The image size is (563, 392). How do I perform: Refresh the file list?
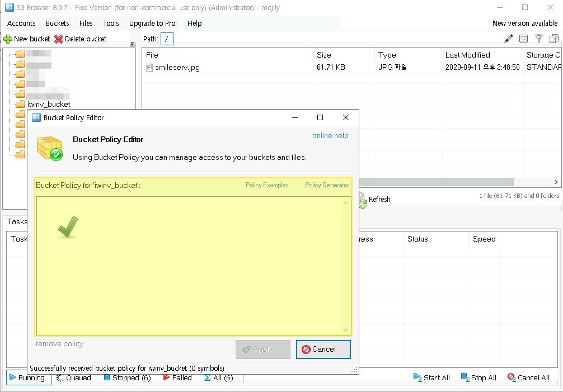pos(374,200)
